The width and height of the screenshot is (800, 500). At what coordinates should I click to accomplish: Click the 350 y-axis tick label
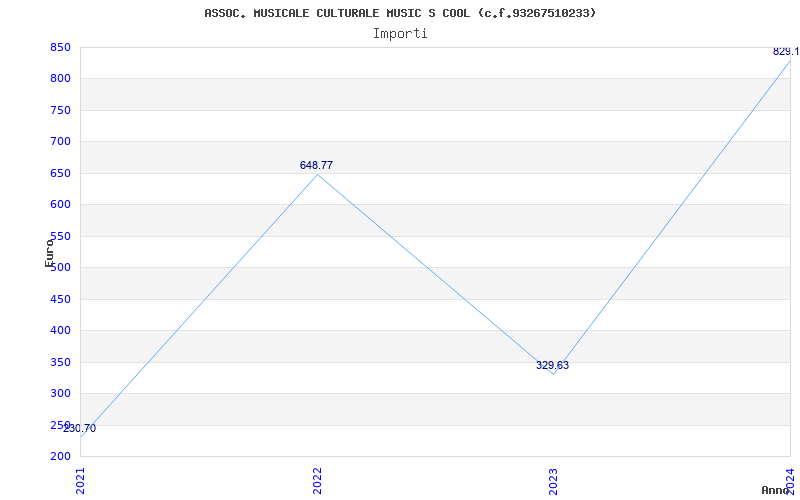click(60, 362)
